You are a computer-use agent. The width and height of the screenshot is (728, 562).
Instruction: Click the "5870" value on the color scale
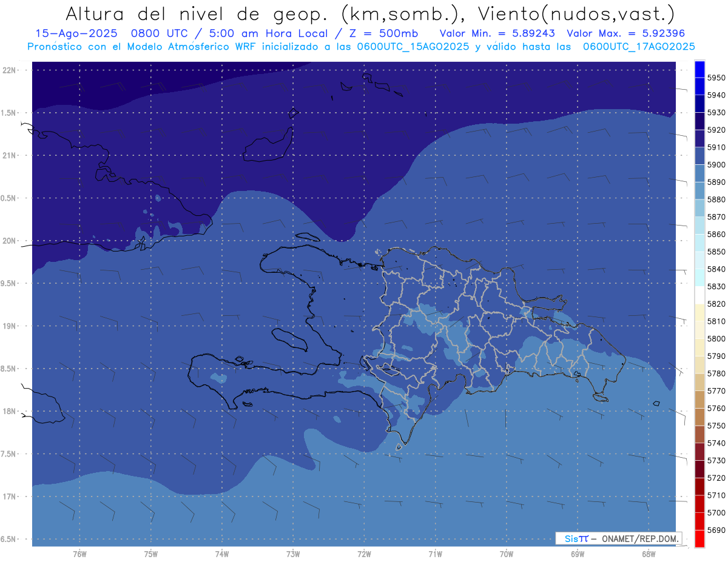tap(716, 216)
